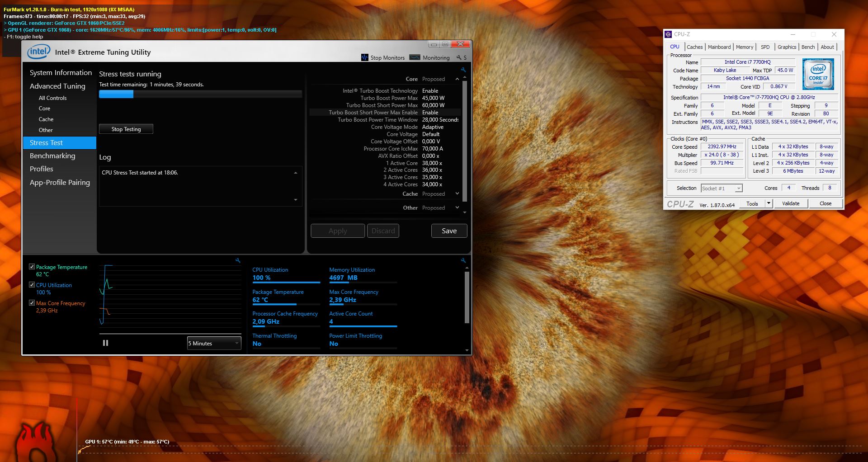868x462 pixels.
Task: Switch to the About tab in CPU-Z
Action: (x=827, y=47)
